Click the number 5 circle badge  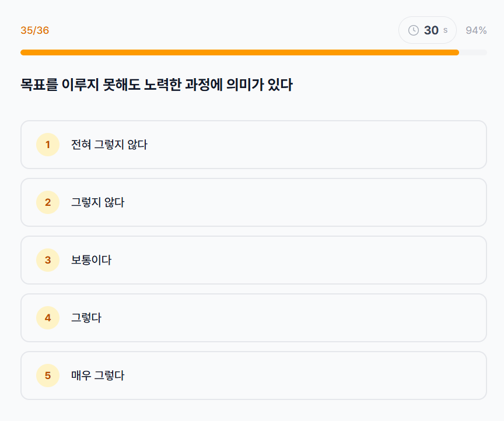pos(47,376)
